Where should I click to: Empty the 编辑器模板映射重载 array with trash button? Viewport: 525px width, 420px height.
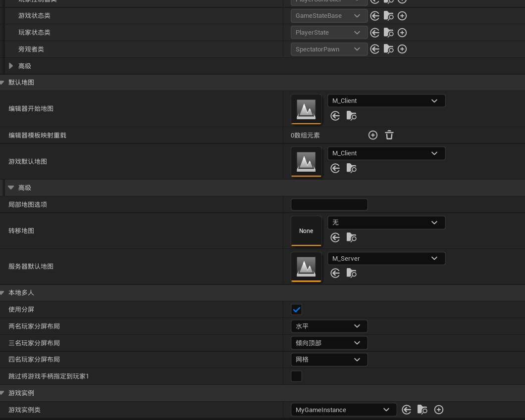click(x=389, y=135)
